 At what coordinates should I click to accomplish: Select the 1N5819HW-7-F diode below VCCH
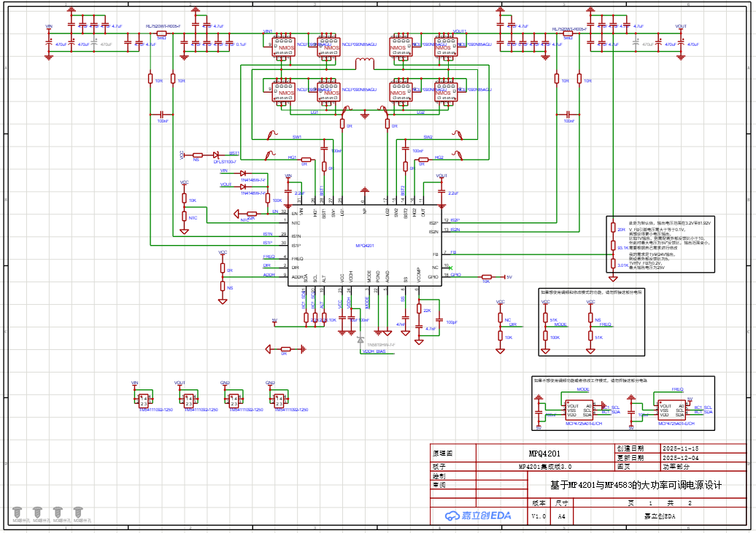(x=360, y=339)
